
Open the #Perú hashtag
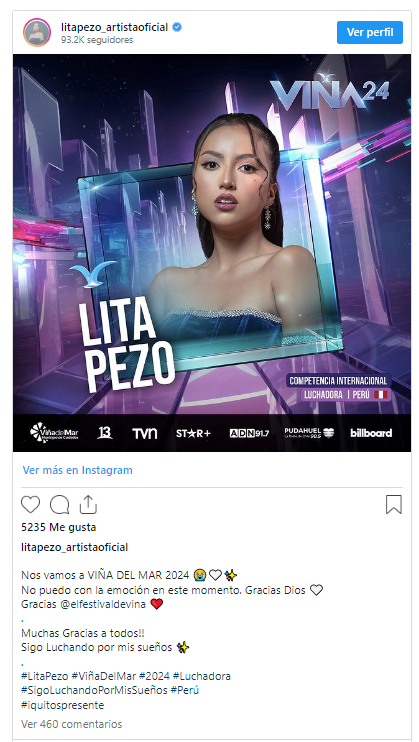185,690
